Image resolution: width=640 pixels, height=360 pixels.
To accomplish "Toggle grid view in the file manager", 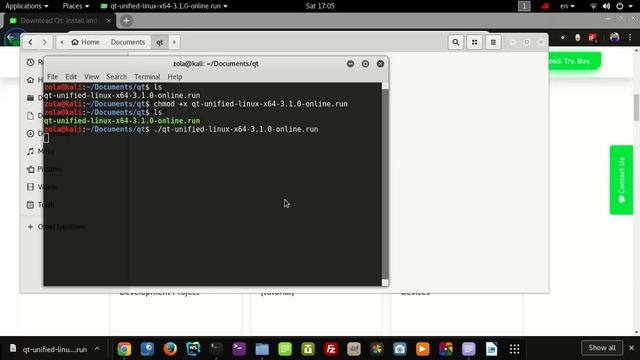I will (474, 42).
